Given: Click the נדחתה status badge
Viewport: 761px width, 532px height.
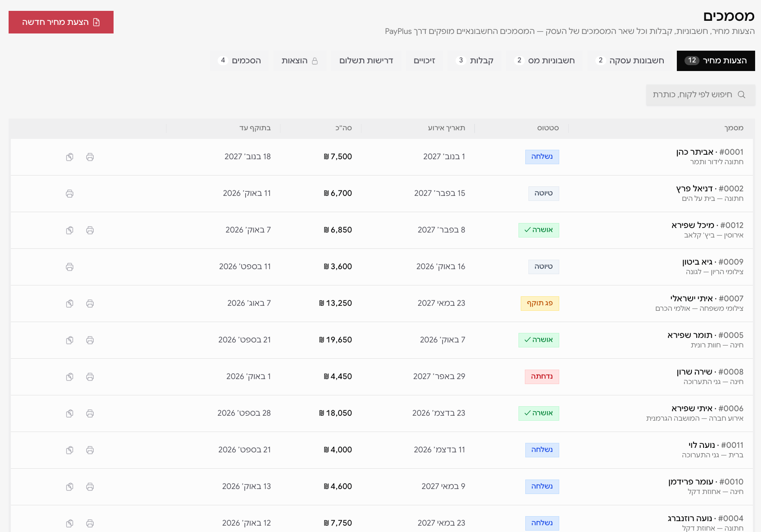Looking at the screenshot, I should tap(542, 377).
